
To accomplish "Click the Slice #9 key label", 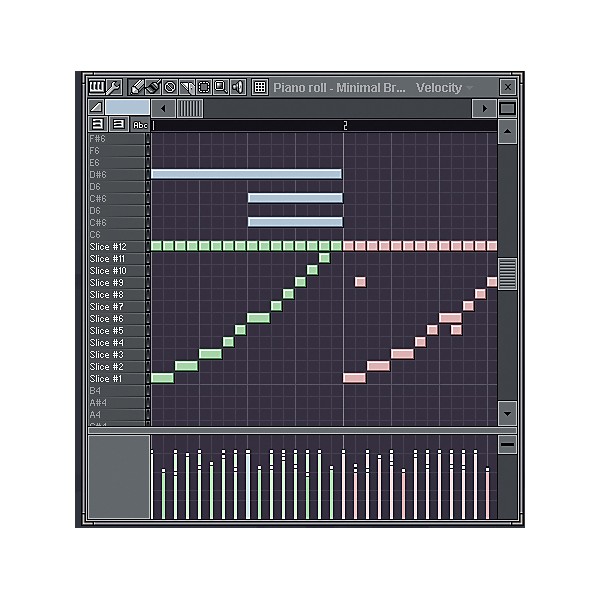I will click(x=106, y=282).
